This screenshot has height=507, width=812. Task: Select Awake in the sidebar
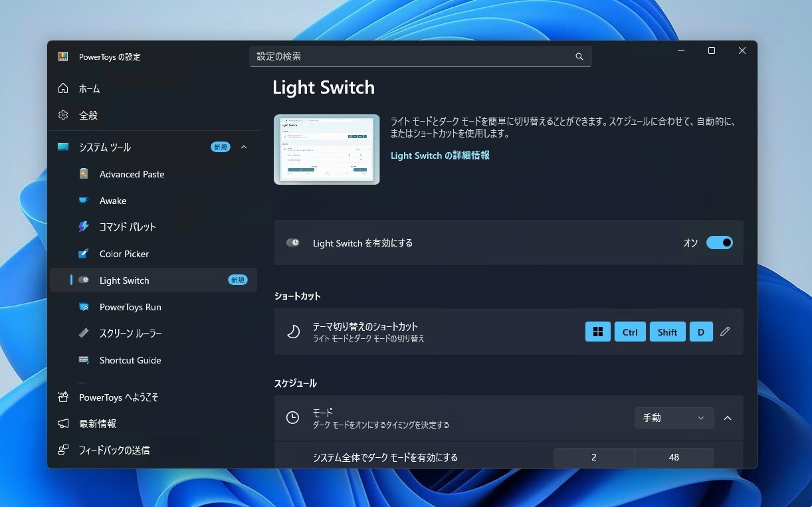tap(153, 200)
